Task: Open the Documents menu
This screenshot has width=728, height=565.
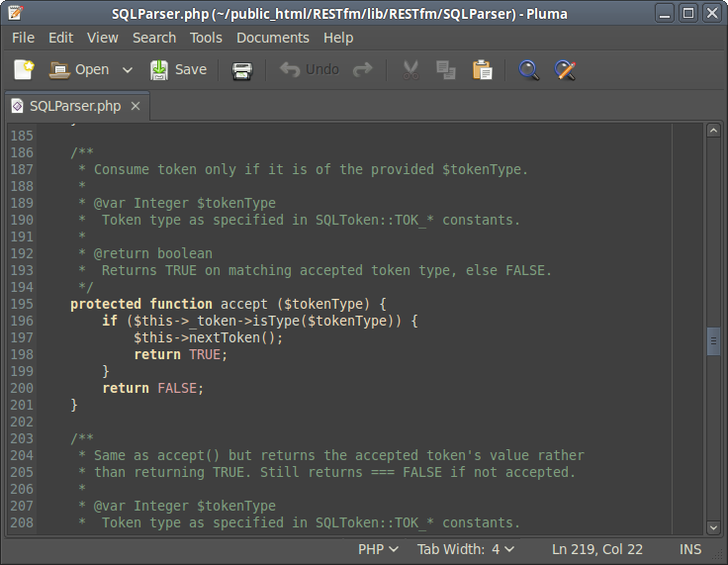Action: click(x=273, y=38)
